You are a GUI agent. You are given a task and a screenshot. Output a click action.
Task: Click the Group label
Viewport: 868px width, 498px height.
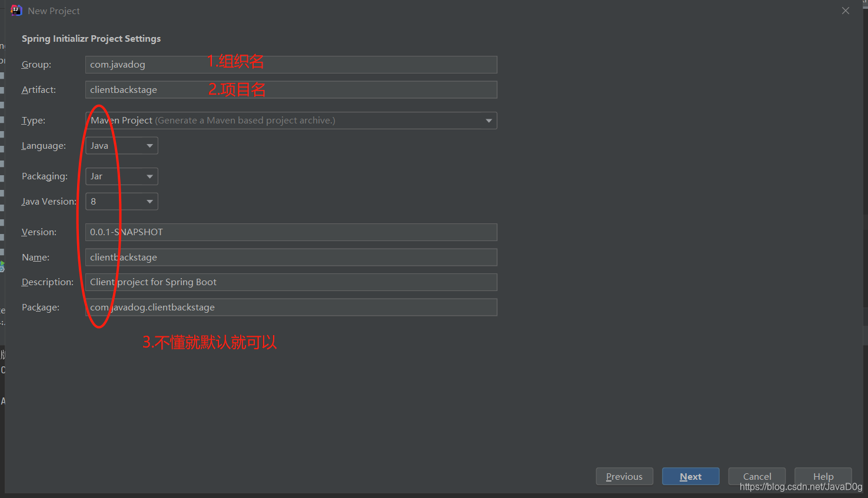[36, 65]
